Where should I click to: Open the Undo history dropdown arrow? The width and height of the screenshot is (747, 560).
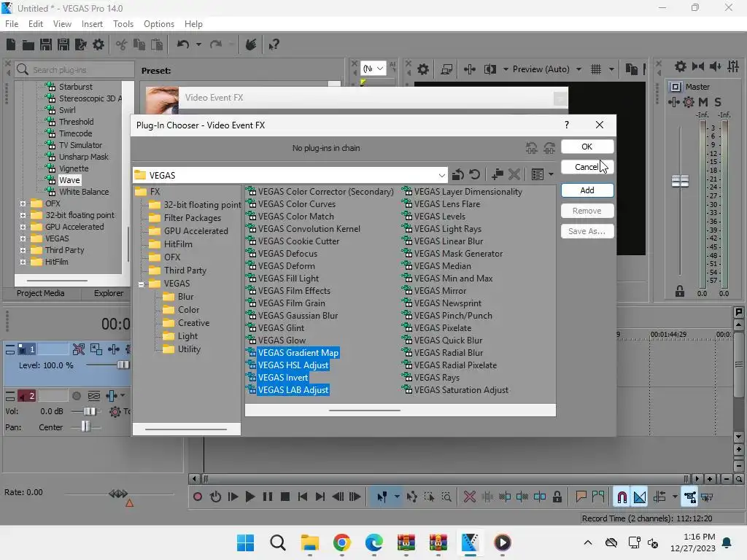tap(198, 44)
